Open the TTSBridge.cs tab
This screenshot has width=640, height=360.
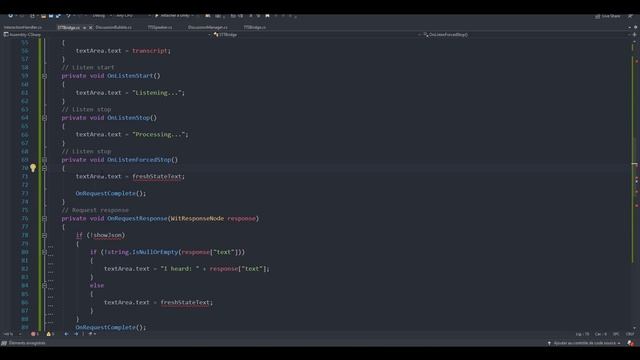[x=254, y=27]
